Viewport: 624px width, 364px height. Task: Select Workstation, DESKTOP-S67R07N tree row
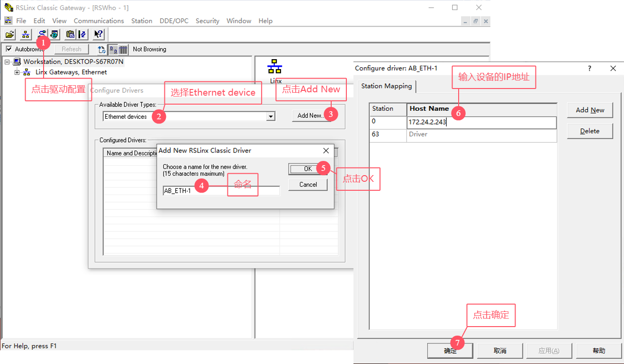[x=73, y=62]
